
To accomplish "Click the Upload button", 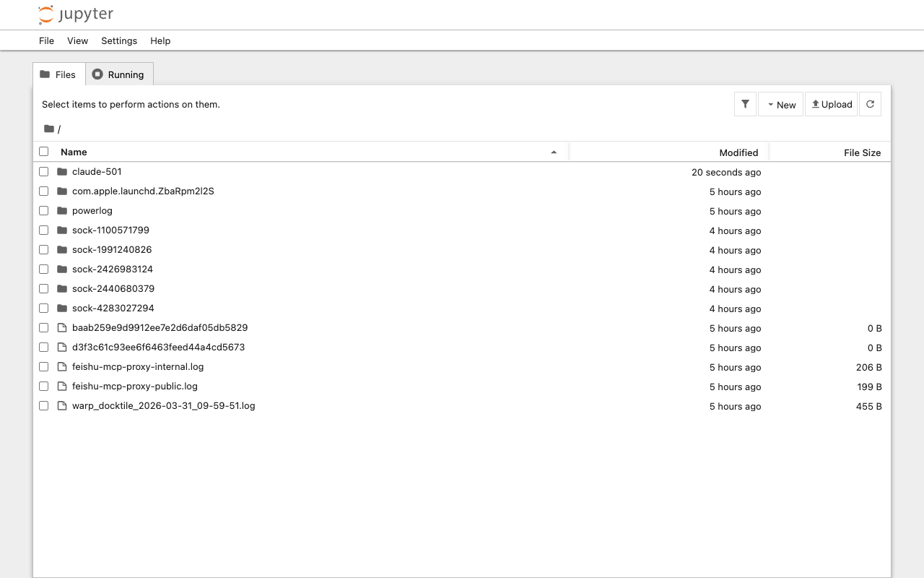I will tap(831, 103).
